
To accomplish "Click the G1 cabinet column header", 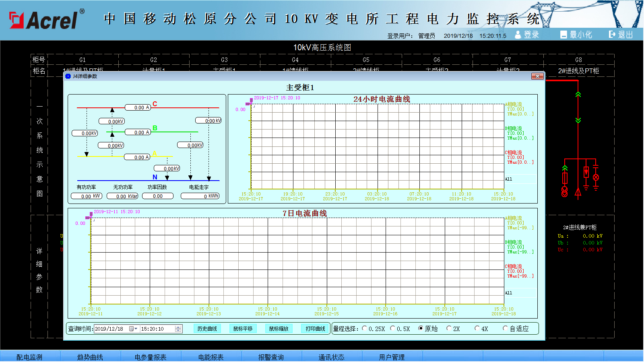I will click(83, 60).
